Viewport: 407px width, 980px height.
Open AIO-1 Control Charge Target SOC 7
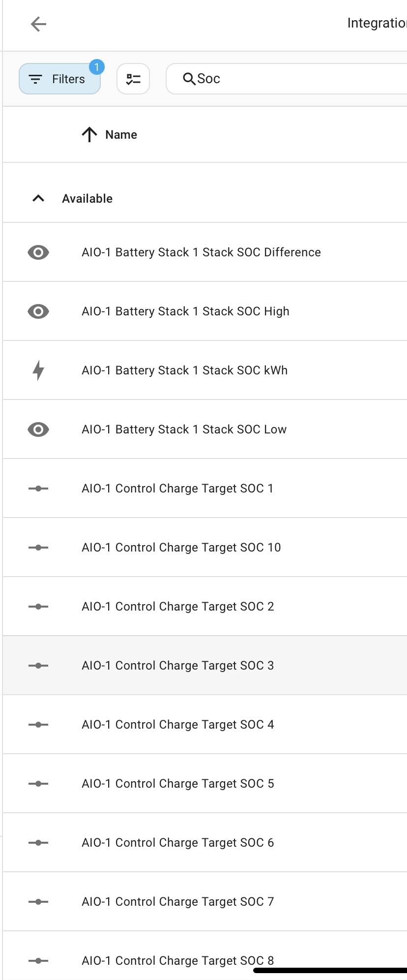click(x=204, y=901)
